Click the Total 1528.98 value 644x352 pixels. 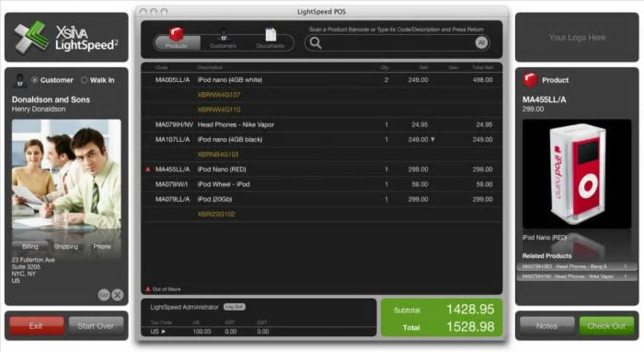coord(470,327)
